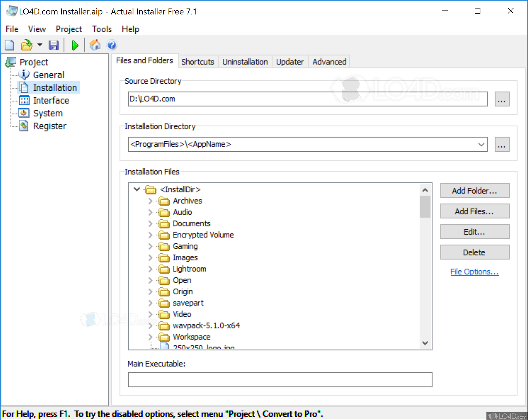This screenshot has height=420, width=528.
Task: Open the System settings icon
Action: click(x=24, y=113)
